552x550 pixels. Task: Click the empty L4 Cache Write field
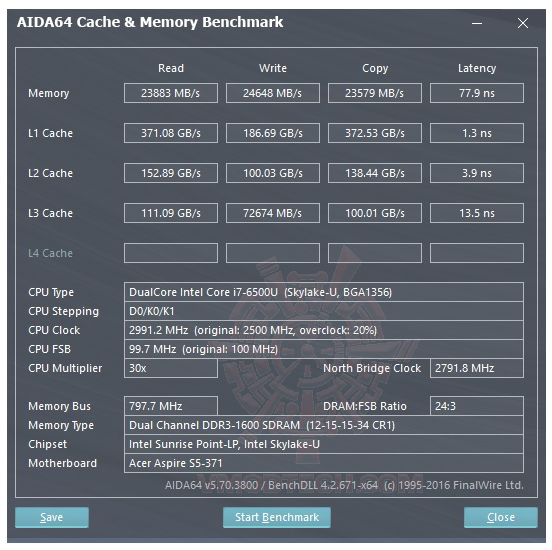click(273, 253)
